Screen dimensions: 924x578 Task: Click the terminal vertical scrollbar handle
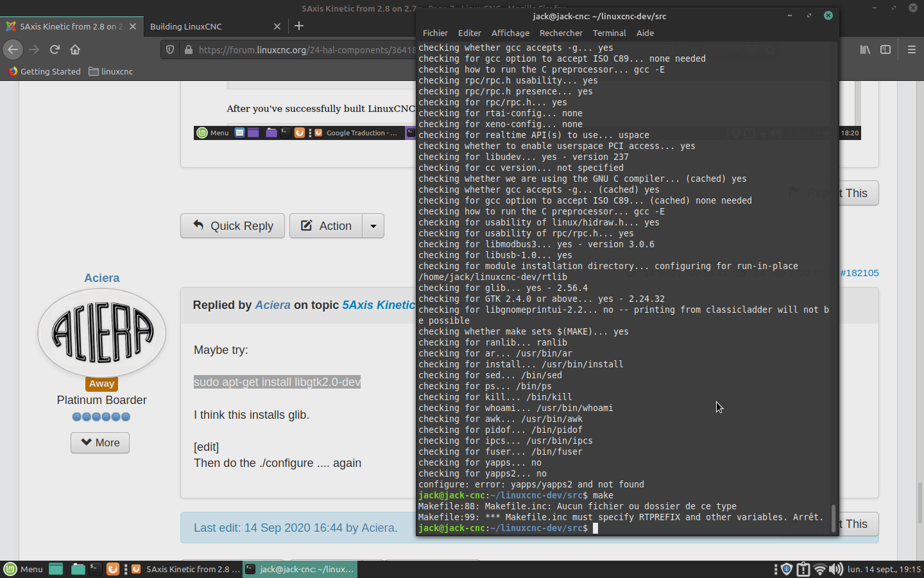pyautogui.click(x=834, y=518)
